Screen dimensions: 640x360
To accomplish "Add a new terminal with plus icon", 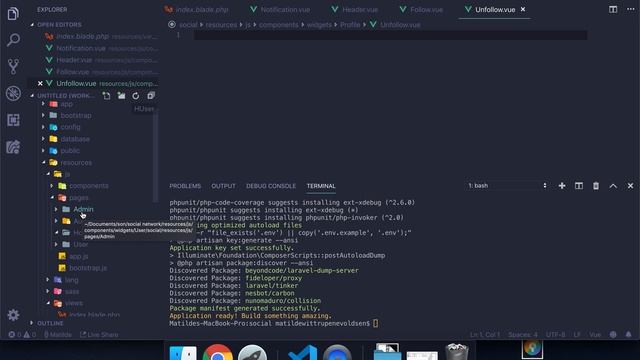I will [x=562, y=186].
